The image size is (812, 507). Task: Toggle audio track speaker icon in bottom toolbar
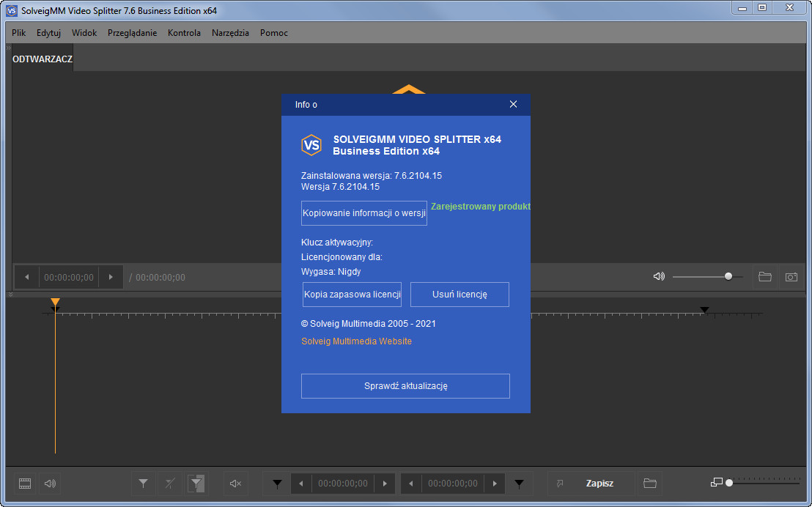(51, 483)
